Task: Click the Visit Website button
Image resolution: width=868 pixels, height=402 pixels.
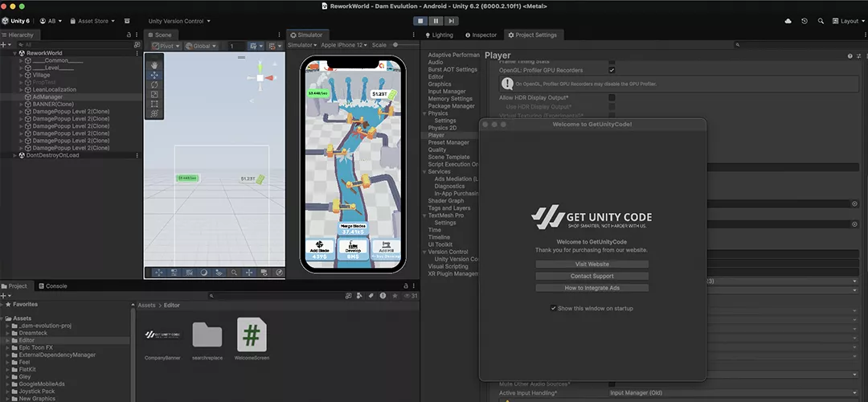Action: pos(592,265)
